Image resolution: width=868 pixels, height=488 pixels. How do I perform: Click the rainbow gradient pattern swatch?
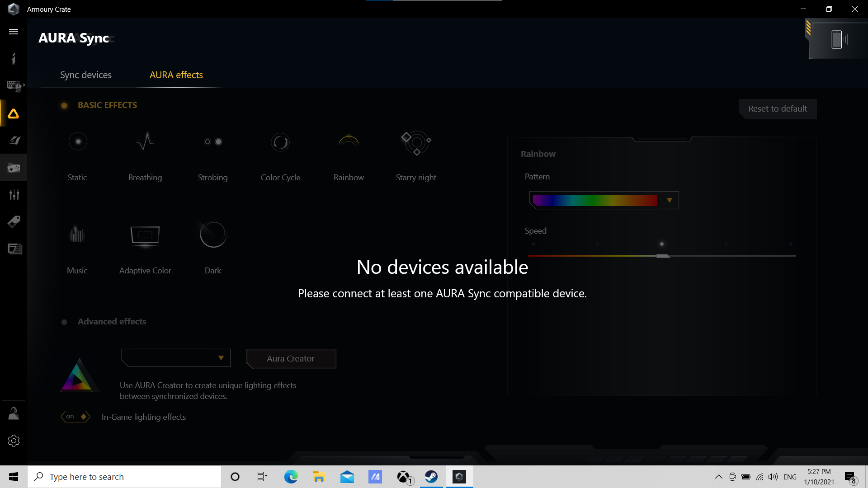pyautogui.click(x=595, y=200)
